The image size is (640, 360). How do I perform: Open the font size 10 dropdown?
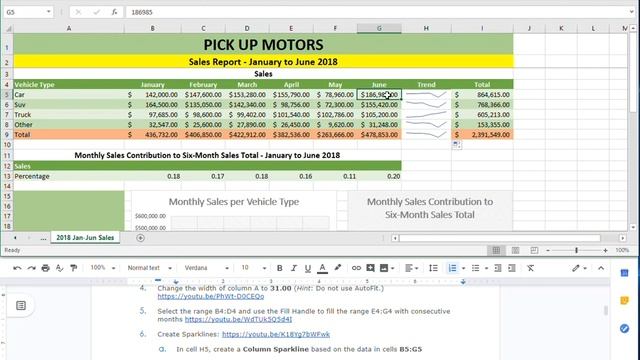coord(253,268)
